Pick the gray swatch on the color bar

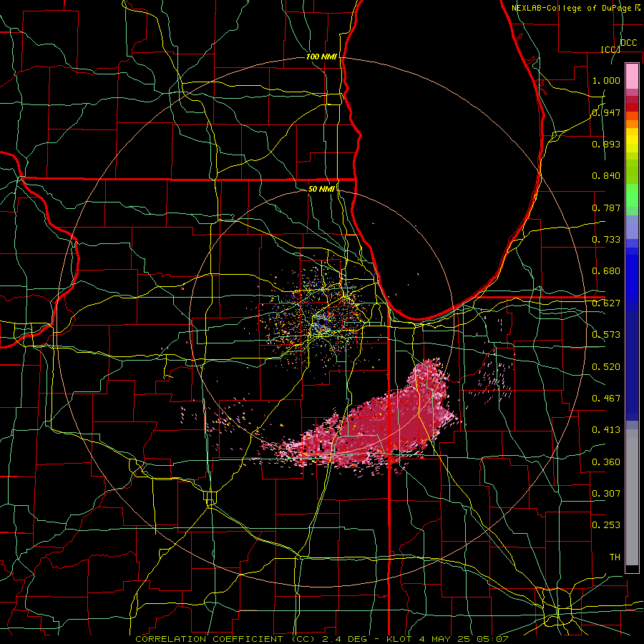click(632, 497)
